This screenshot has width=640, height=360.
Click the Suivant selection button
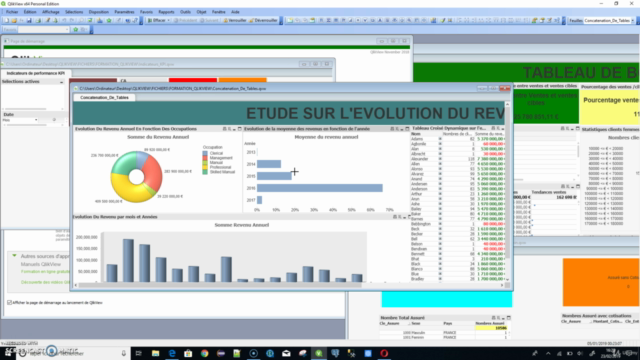click(x=209, y=20)
